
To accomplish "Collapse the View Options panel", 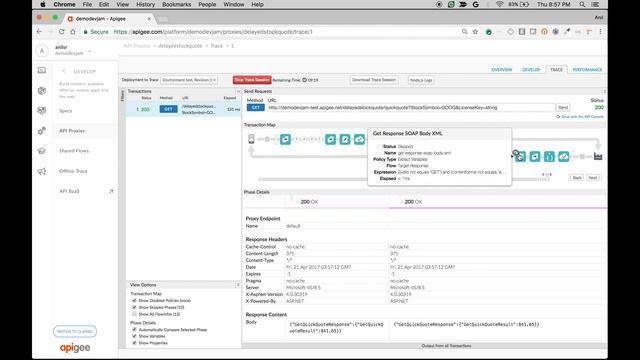I will pos(238,285).
